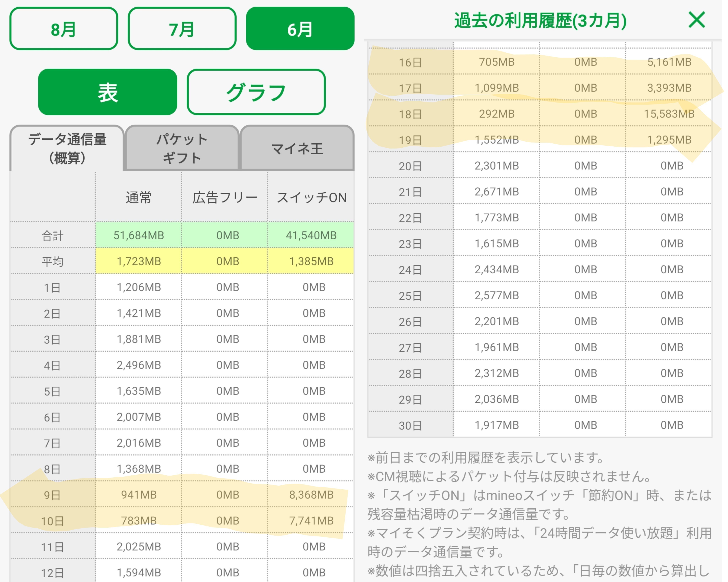Screen dimensions: 728x582
Task: Select the 30日 row label
Action: click(x=410, y=425)
